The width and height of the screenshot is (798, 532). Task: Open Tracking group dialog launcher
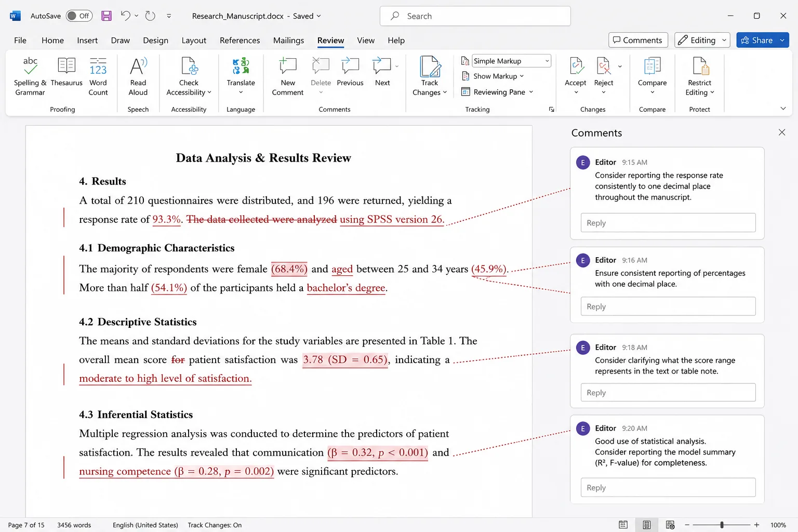(x=551, y=109)
